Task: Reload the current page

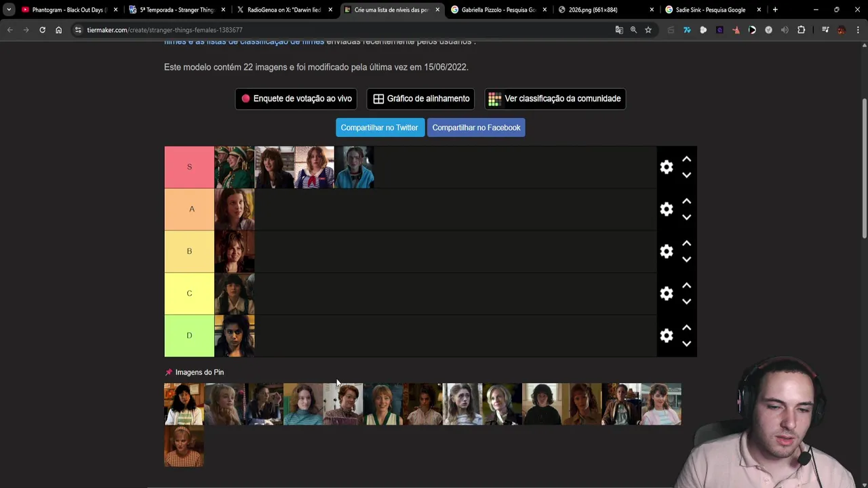Action: coord(42,30)
